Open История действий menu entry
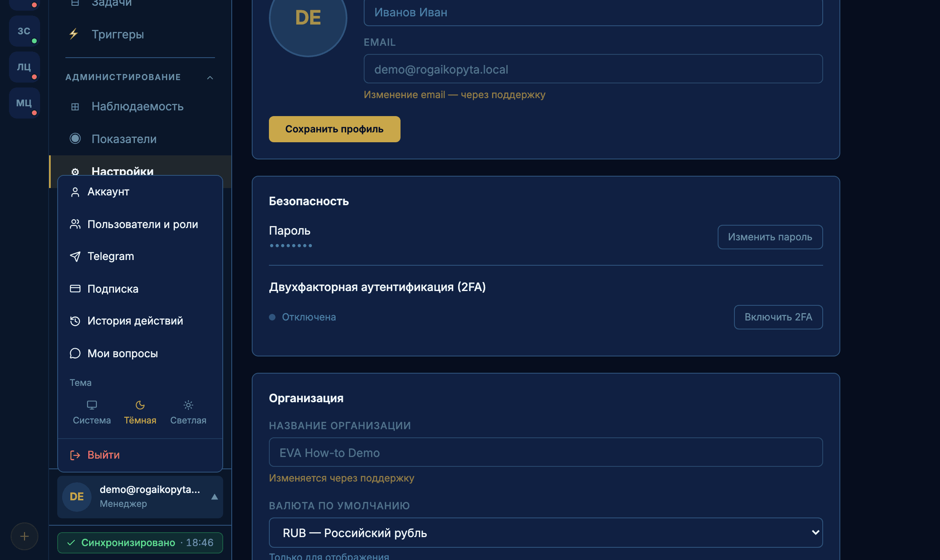 pos(140,321)
